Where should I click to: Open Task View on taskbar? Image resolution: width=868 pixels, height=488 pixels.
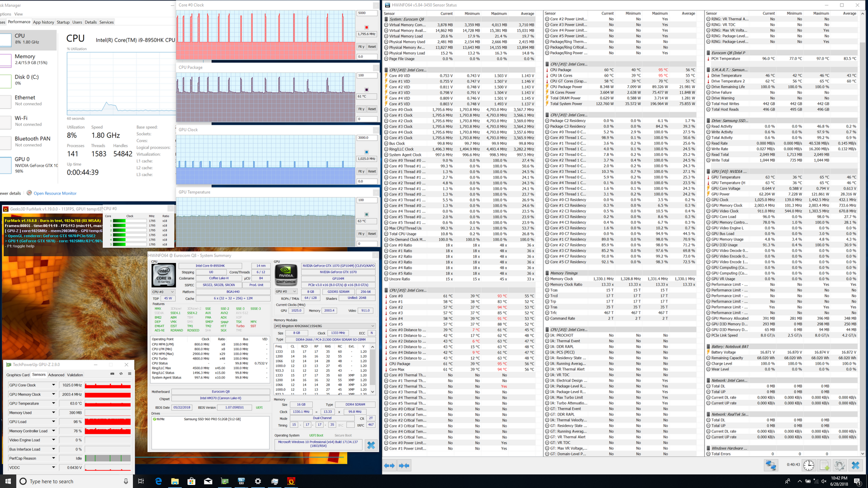(x=141, y=481)
